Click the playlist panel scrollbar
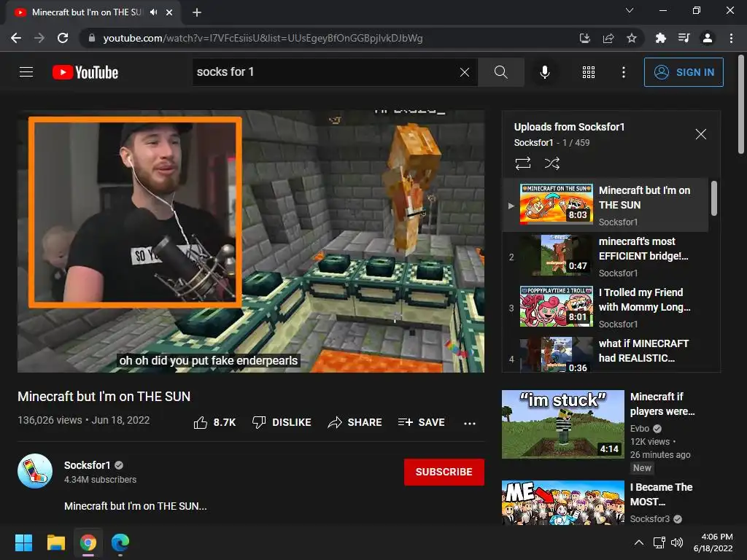This screenshot has width=747, height=560. tap(714, 198)
